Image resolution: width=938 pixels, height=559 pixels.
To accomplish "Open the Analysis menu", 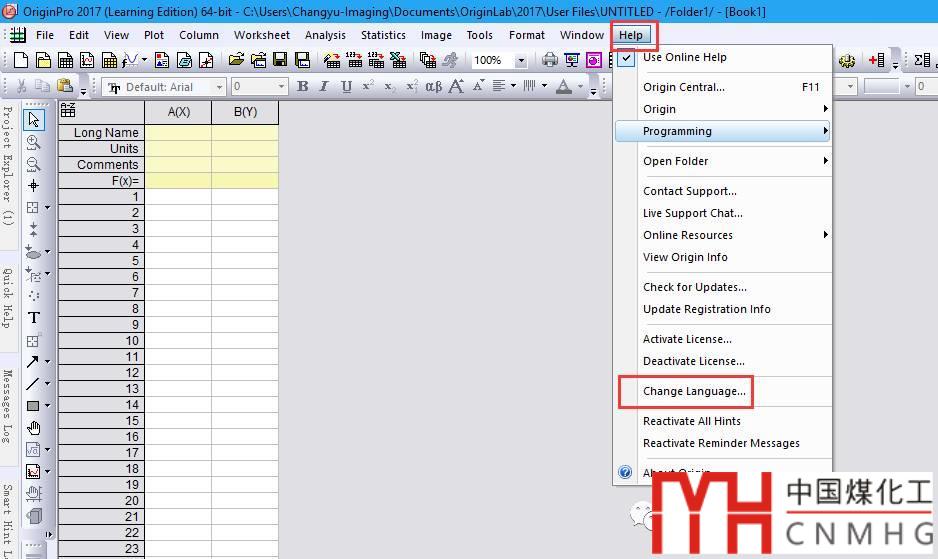I will [325, 35].
